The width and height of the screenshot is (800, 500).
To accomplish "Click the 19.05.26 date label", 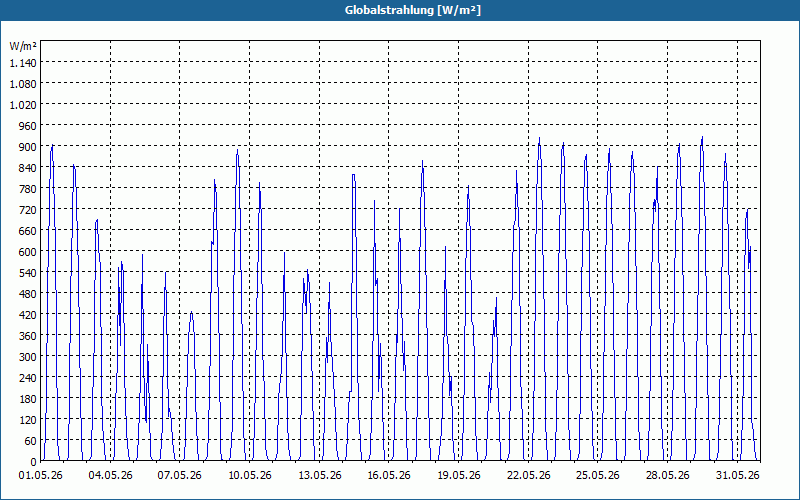I will click(459, 476).
